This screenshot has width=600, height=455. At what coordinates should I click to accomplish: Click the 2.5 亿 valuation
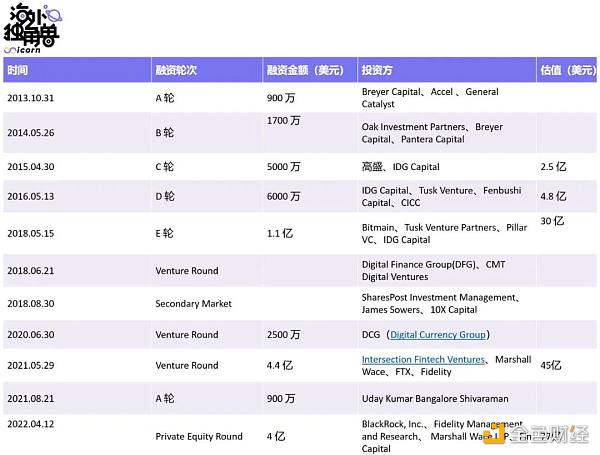tap(553, 167)
